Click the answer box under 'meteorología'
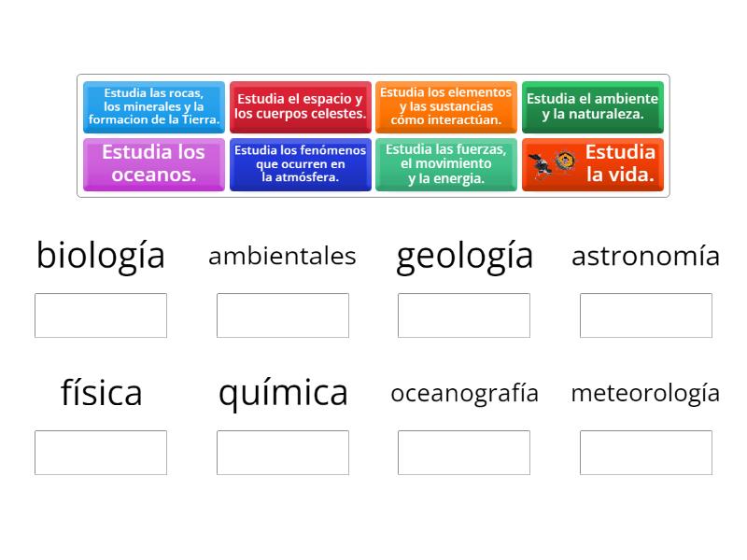747x560 pixels. pos(645,453)
